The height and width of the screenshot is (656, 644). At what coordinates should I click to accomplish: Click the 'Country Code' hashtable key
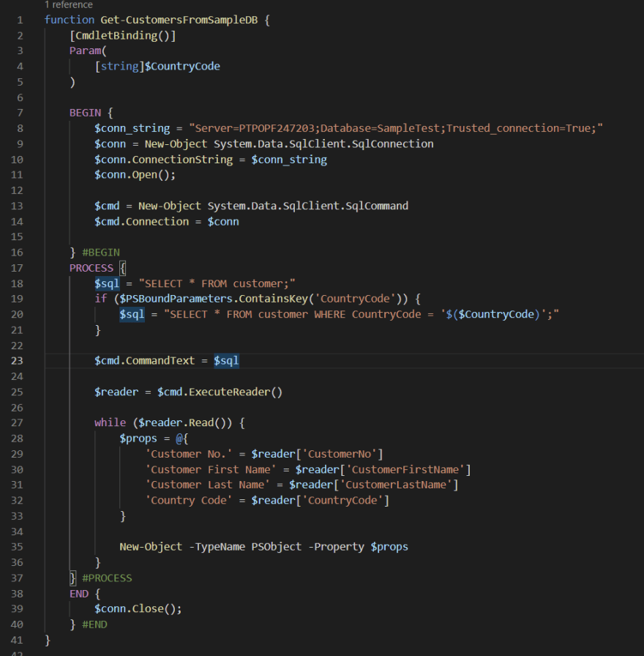pyautogui.click(x=189, y=500)
